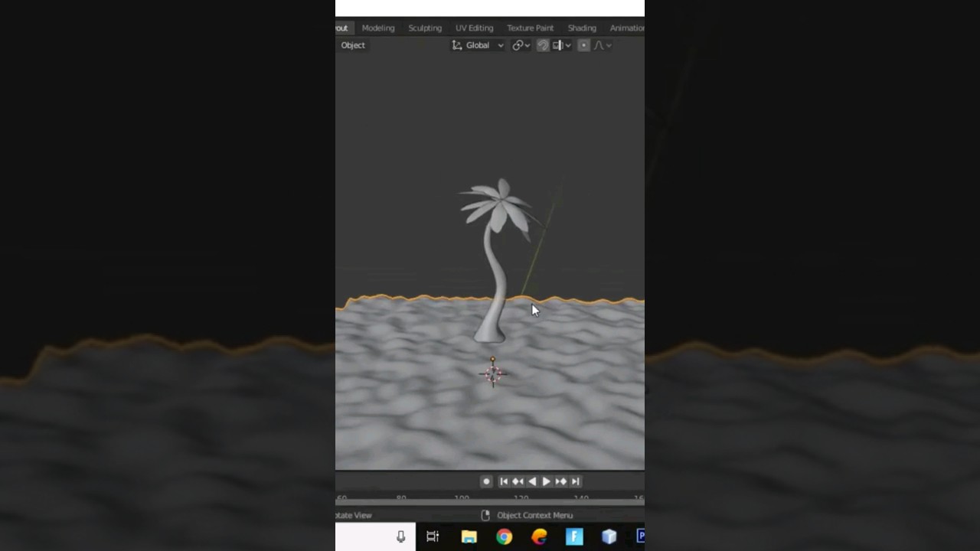This screenshot has height=551, width=980.
Task: Switch to the Modeling workspace tab
Action: click(378, 28)
